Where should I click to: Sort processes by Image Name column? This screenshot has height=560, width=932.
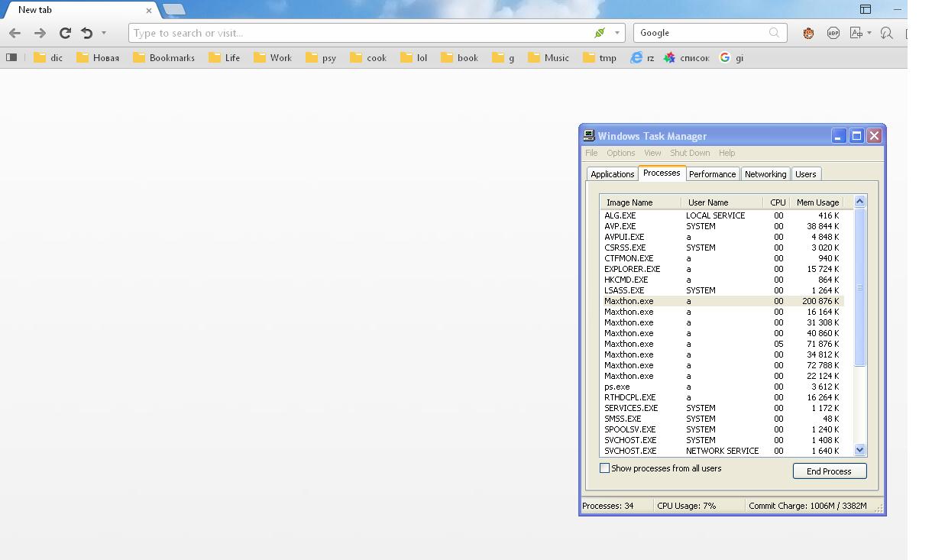point(640,202)
